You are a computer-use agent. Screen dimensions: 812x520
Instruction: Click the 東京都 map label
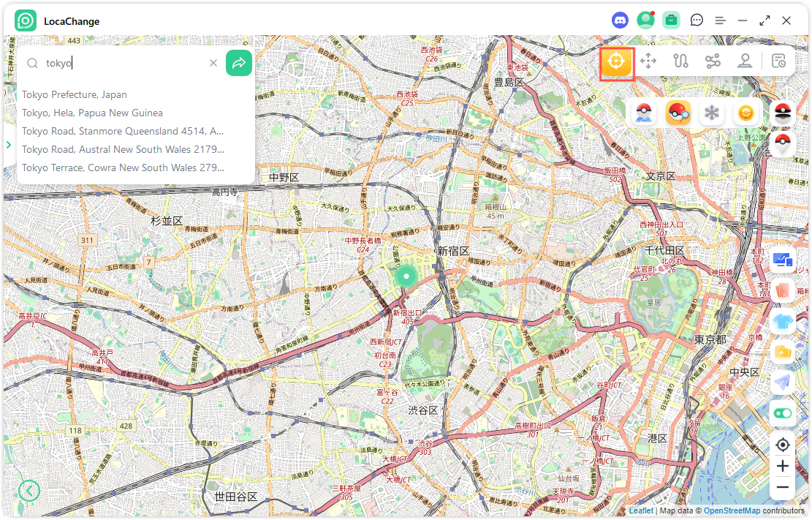710,340
